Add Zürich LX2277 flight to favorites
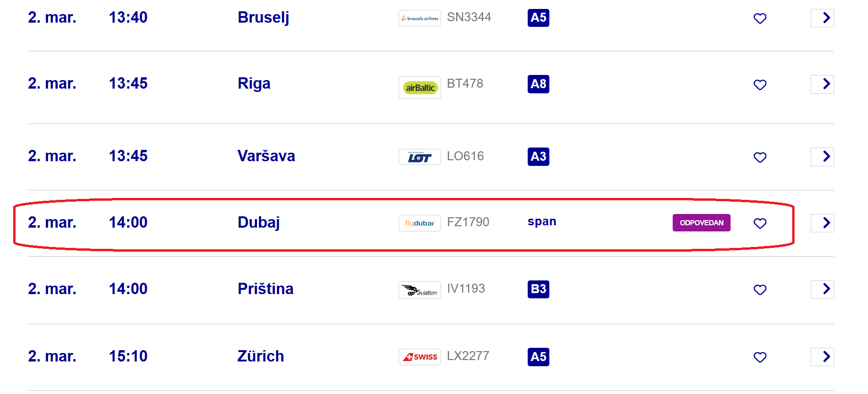Viewport: 868px width, 394px height. [x=760, y=357]
